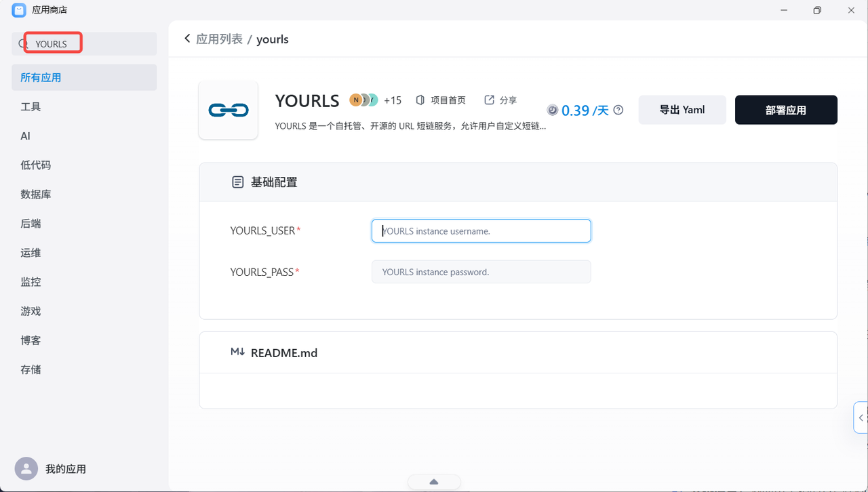Go back to 应用列表 breadcrumb

click(x=219, y=39)
